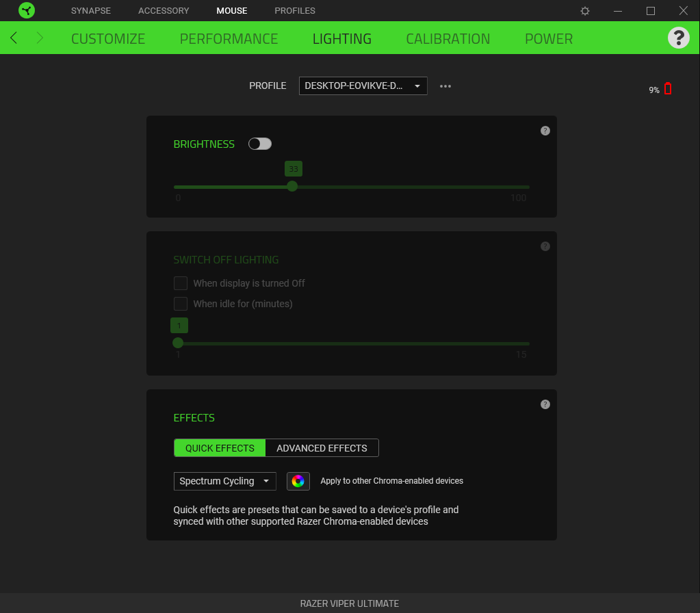The height and width of the screenshot is (613, 700).
Task: Click the 9% battery percentage text
Action: click(x=654, y=90)
